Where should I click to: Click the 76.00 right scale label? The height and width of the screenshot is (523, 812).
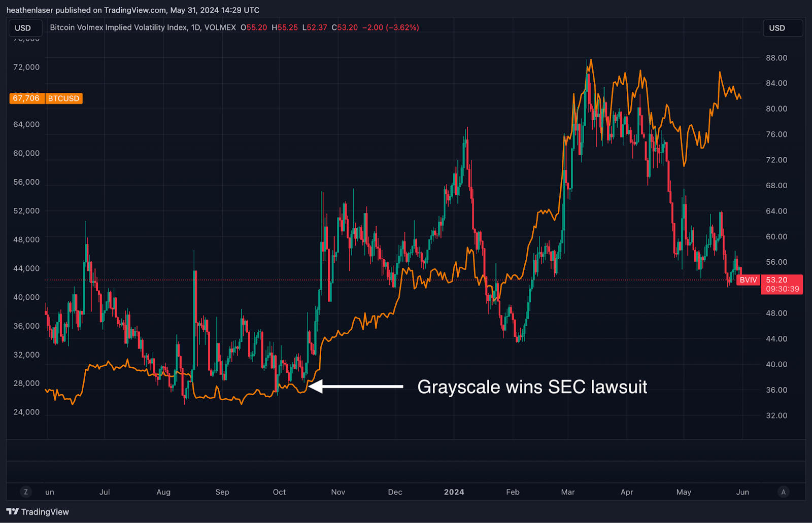coord(776,134)
